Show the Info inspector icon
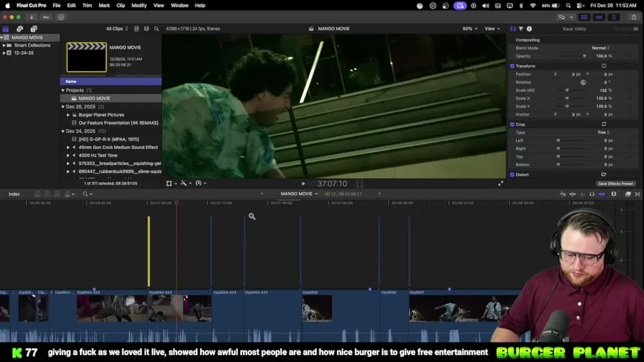This screenshot has width=644, height=362. click(x=529, y=29)
